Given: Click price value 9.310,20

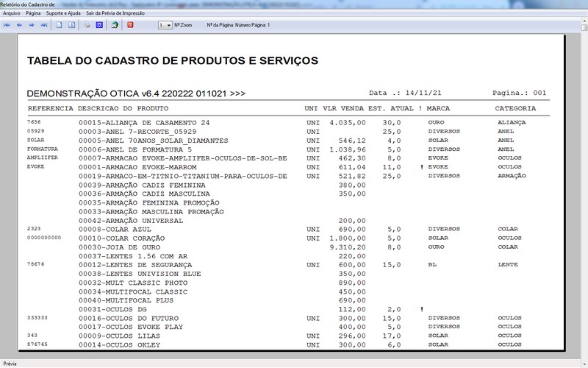Looking at the screenshot, I should 348,247.
